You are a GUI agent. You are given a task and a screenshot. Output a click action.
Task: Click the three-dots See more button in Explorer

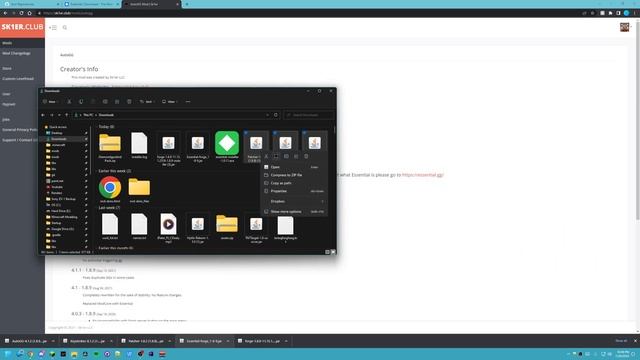[188, 102]
